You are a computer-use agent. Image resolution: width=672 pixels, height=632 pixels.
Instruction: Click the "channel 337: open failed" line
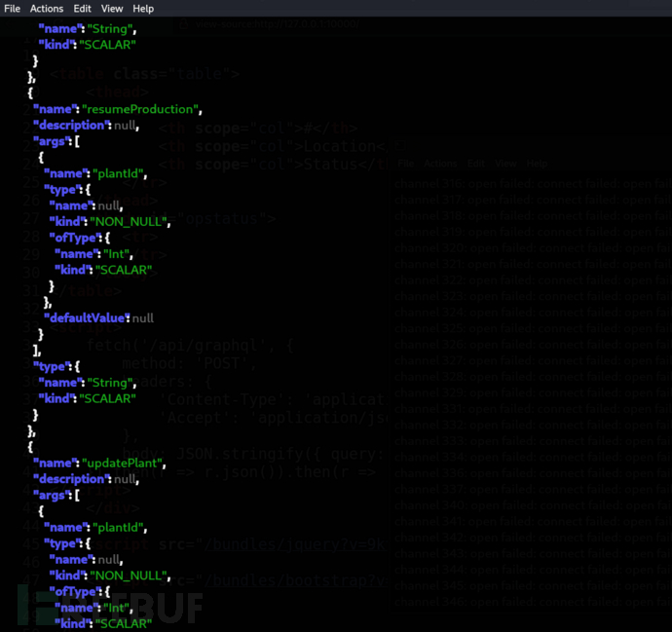[x=533, y=489]
